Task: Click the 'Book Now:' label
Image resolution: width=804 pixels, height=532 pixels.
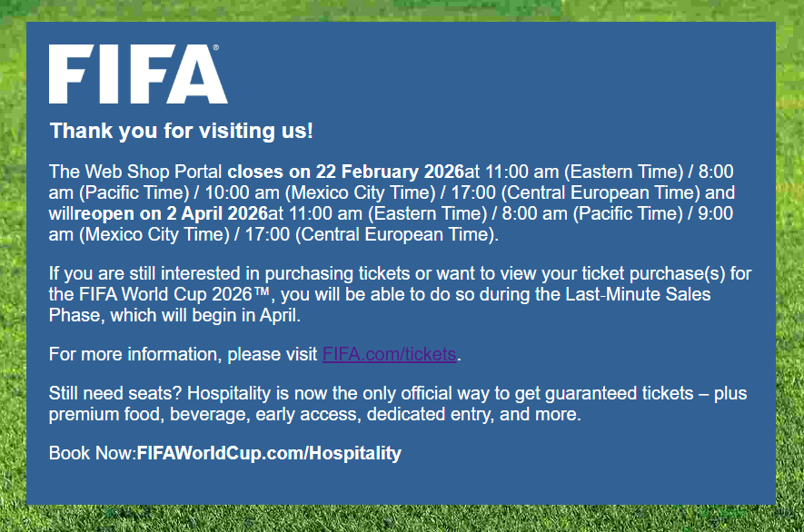Action: click(x=92, y=453)
